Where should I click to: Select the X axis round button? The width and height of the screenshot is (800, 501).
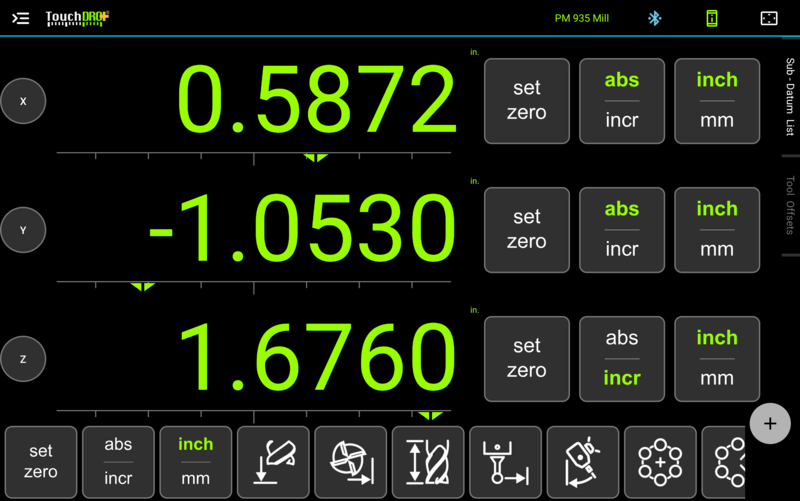point(23,101)
